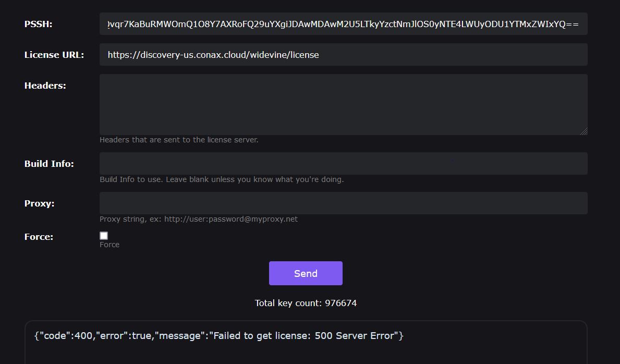The image size is (620, 364).
Task: Click the bold PSSH label
Action: (x=39, y=24)
